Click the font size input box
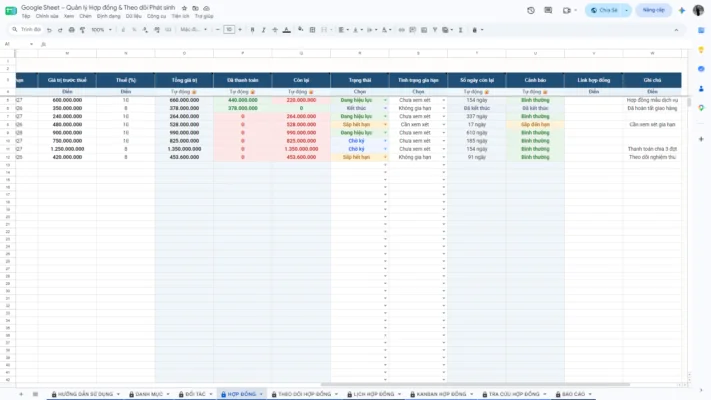This screenshot has height=400, width=711. pos(229,30)
